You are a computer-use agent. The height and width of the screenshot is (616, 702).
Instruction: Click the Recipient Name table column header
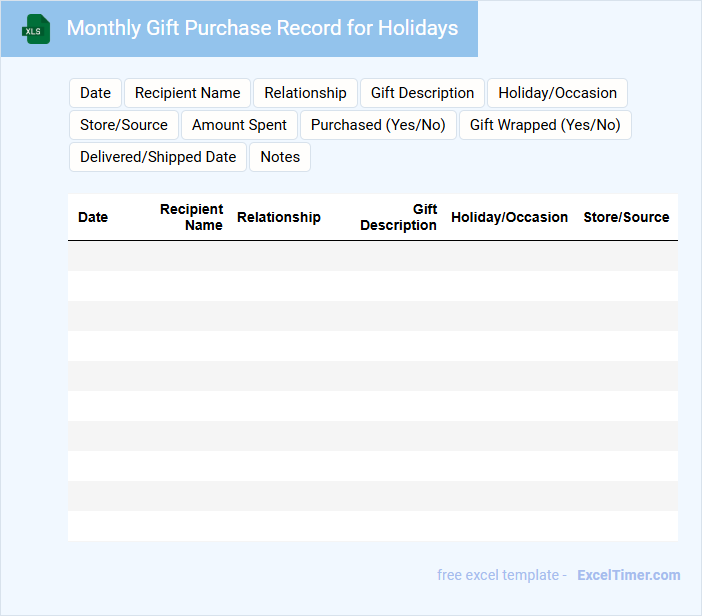click(x=191, y=217)
